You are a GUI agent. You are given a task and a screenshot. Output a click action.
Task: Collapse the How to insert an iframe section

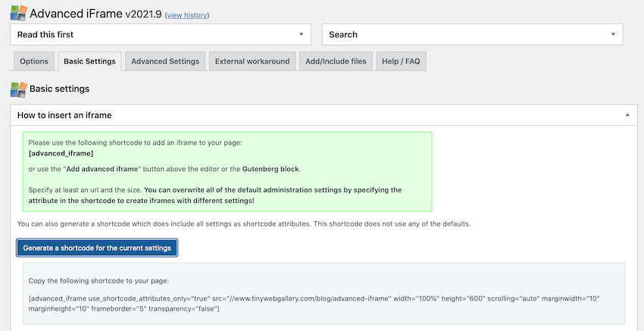[x=627, y=115]
